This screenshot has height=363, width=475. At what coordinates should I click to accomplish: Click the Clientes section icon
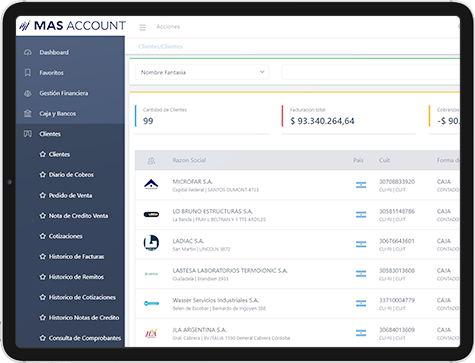pyautogui.click(x=28, y=134)
